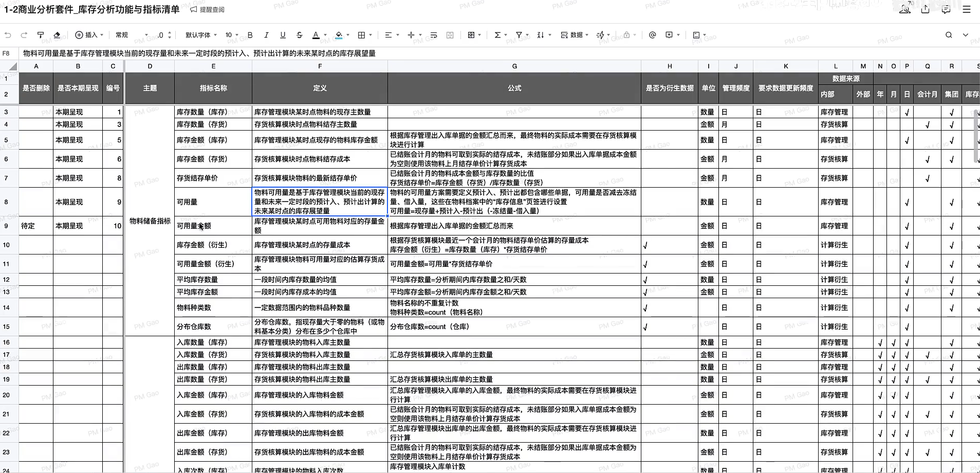
Task: Click the sum formula sigma icon
Action: pyautogui.click(x=497, y=35)
